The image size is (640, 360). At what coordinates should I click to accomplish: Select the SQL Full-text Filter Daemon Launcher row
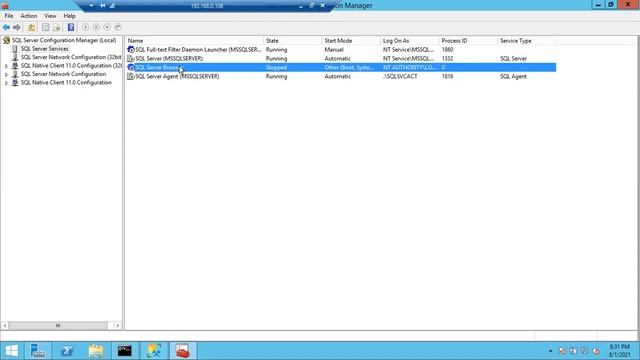point(341,49)
